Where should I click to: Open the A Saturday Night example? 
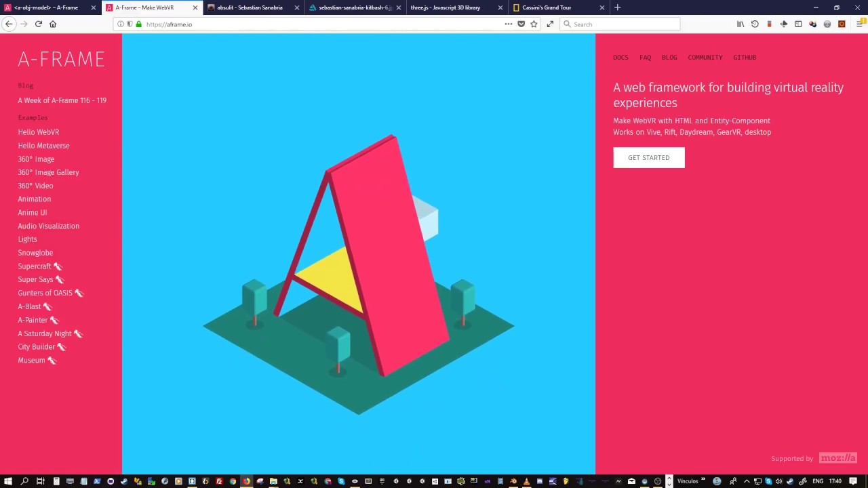[50, 333]
